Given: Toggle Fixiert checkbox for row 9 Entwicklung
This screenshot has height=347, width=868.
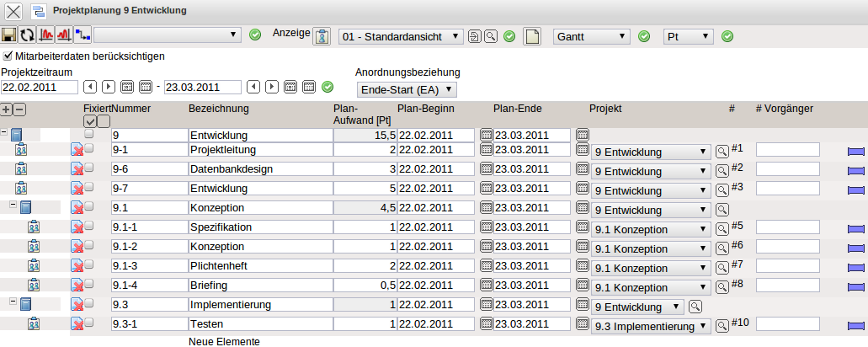Looking at the screenshot, I should click(88, 133).
